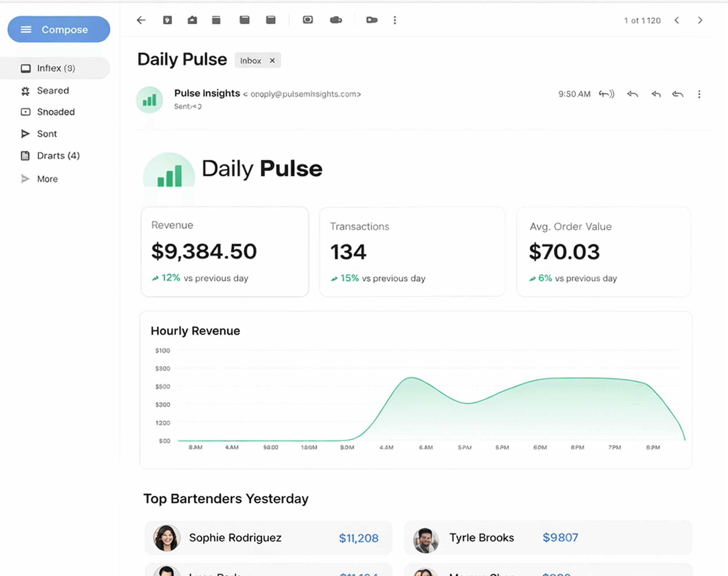Screen dimensions: 728x576
Task: Remove the Inbox label from Daily Pulse
Action: tap(272, 60)
